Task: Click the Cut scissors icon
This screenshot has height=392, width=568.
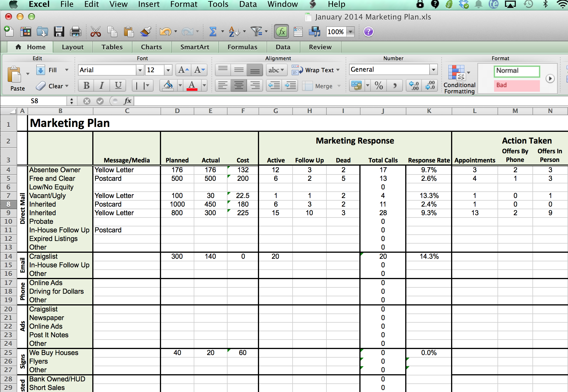Action: tap(95, 32)
